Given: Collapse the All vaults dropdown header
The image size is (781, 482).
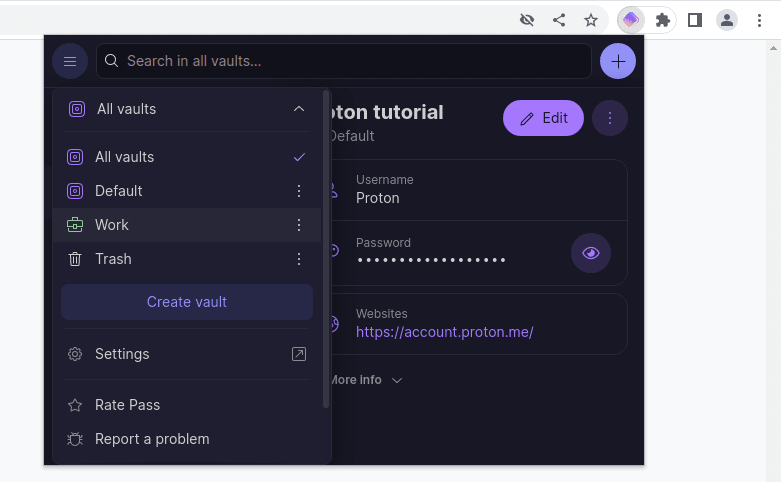Looking at the screenshot, I should [187, 109].
